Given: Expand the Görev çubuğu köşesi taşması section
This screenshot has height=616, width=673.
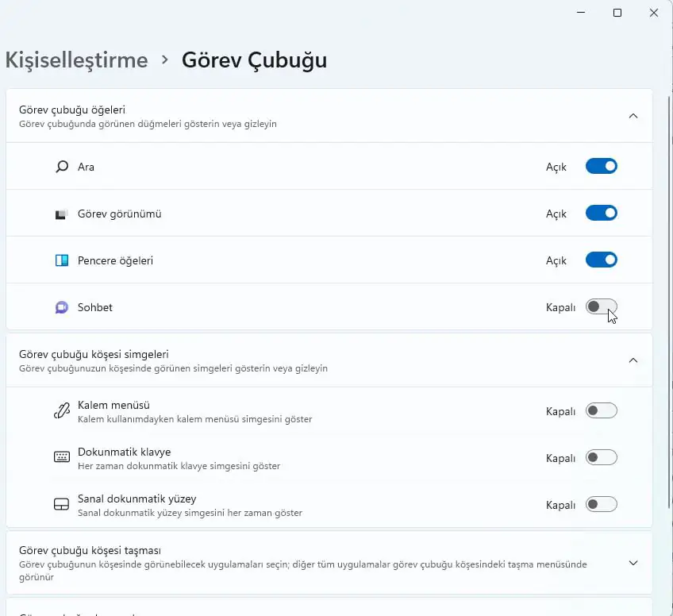Looking at the screenshot, I should point(633,562).
